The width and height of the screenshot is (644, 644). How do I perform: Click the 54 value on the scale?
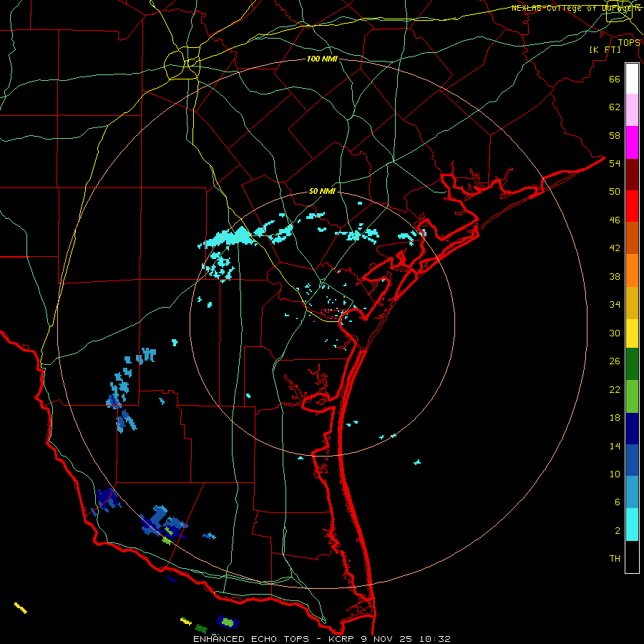click(615, 163)
